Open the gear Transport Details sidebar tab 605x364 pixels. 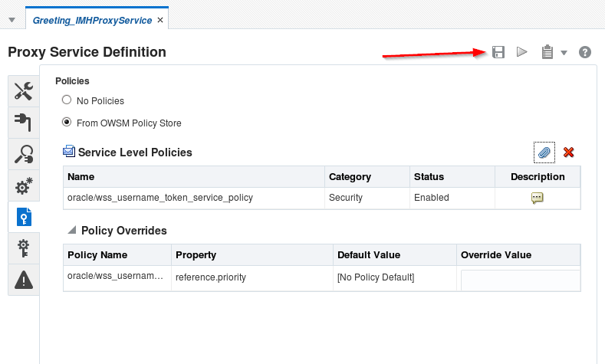(x=24, y=186)
